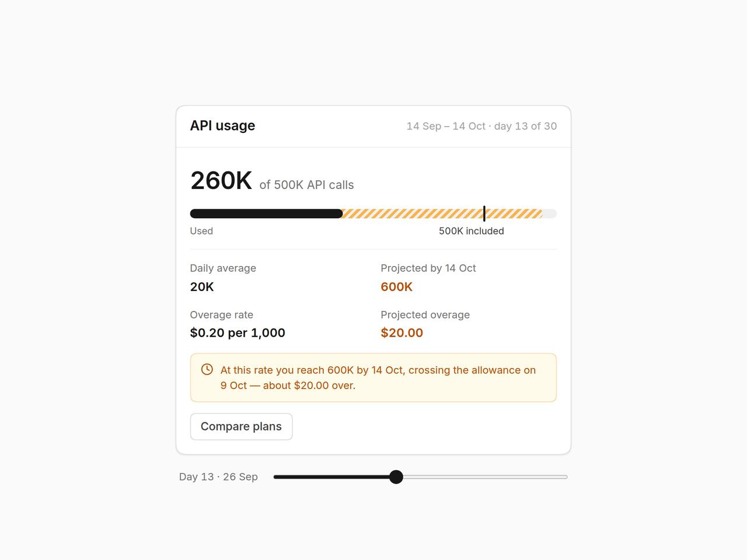Click the day slider thumb

(396, 477)
